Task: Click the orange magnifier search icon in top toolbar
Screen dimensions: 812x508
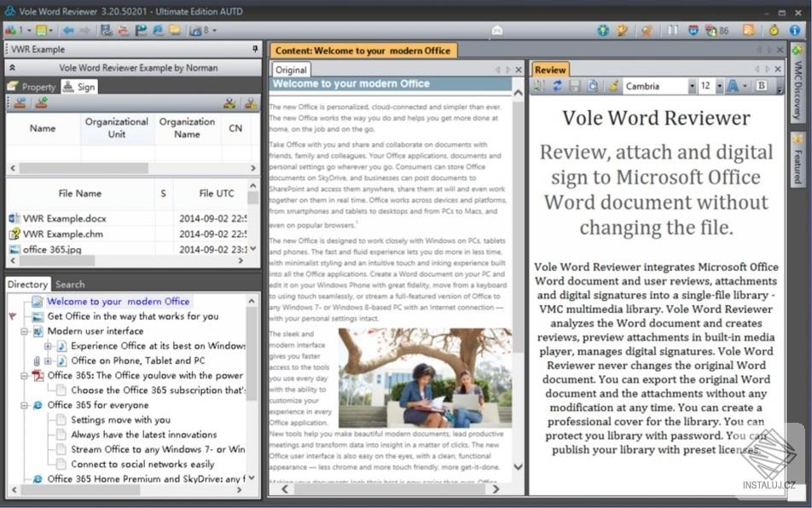Action: (x=647, y=31)
